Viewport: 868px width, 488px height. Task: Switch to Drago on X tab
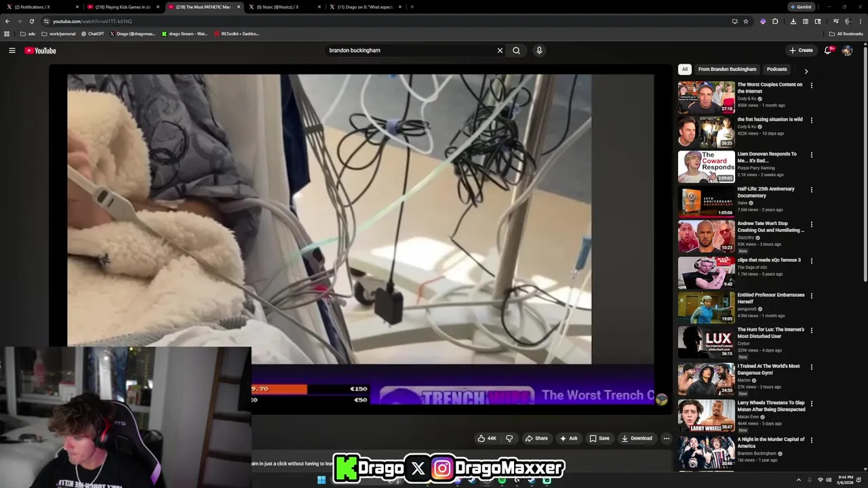(365, 7)
